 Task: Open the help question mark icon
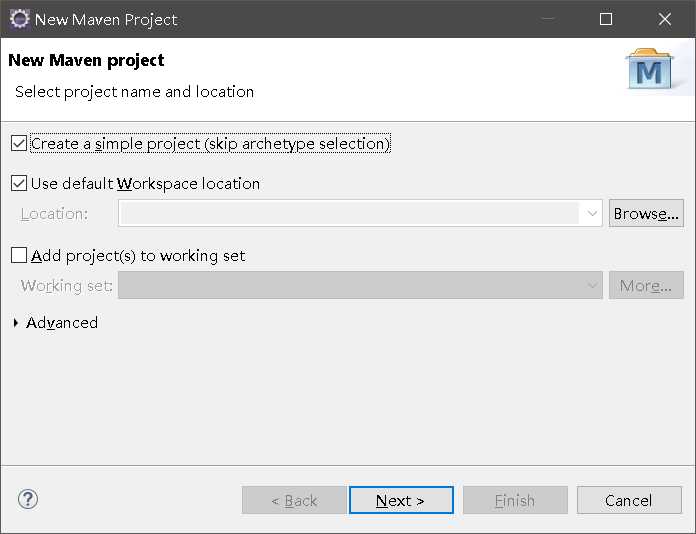(28, 499)
